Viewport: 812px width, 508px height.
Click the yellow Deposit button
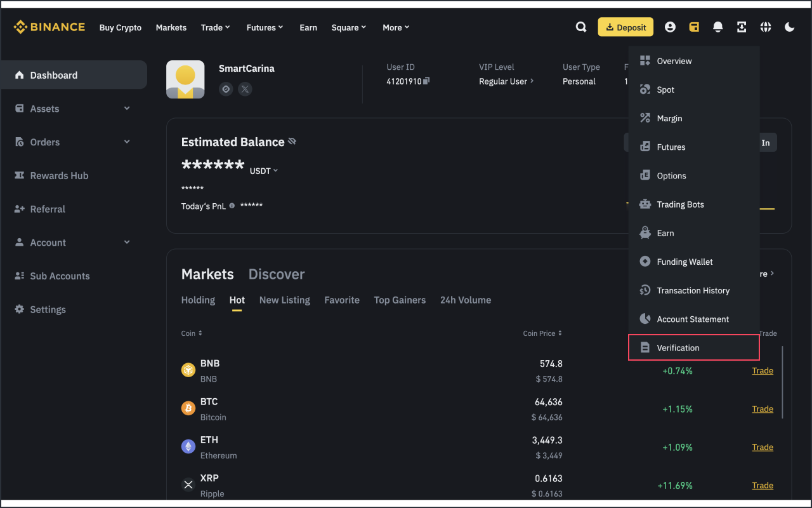point(625,27)
